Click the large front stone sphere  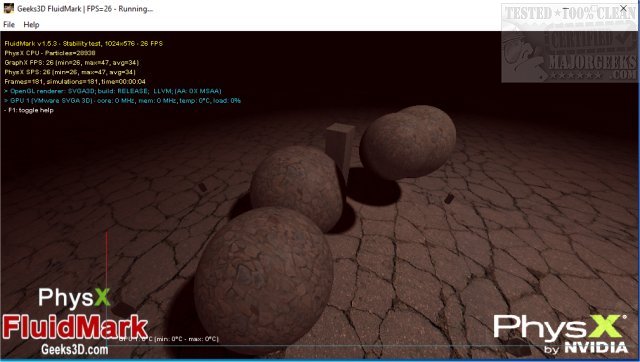coord(264,280)
